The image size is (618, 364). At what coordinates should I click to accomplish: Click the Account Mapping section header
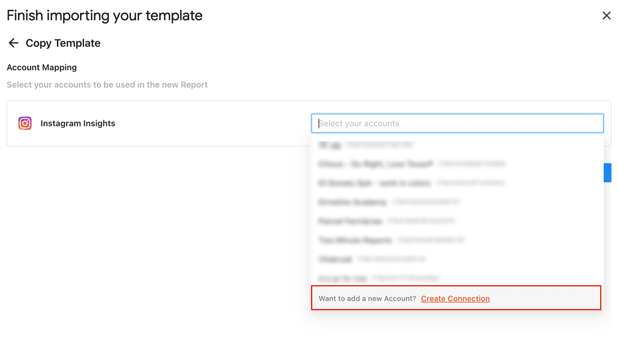pos(42,67)
